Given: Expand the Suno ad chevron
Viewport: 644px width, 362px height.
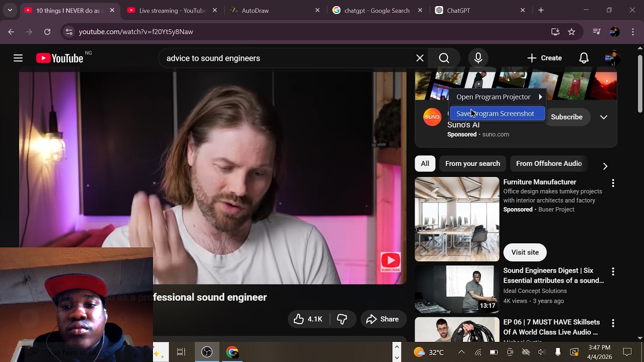Looking at the screenshot, I should click(x=604, y=117).
